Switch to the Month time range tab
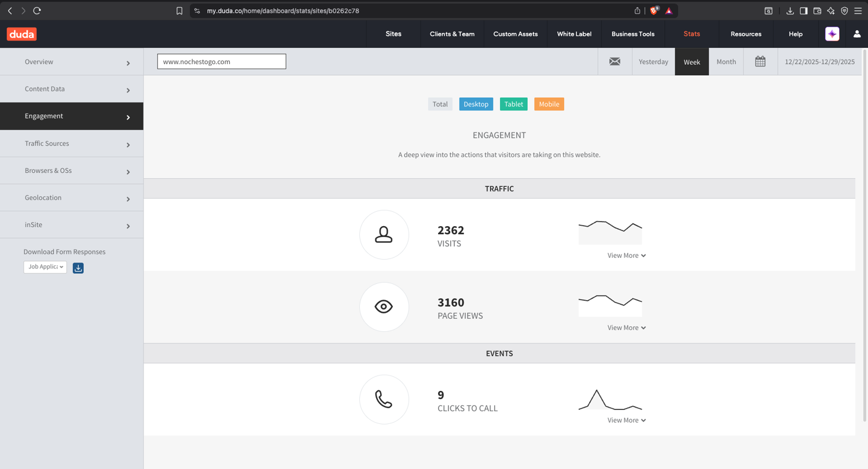The height and width of the screenshot is (469, 868). [726, 62]
